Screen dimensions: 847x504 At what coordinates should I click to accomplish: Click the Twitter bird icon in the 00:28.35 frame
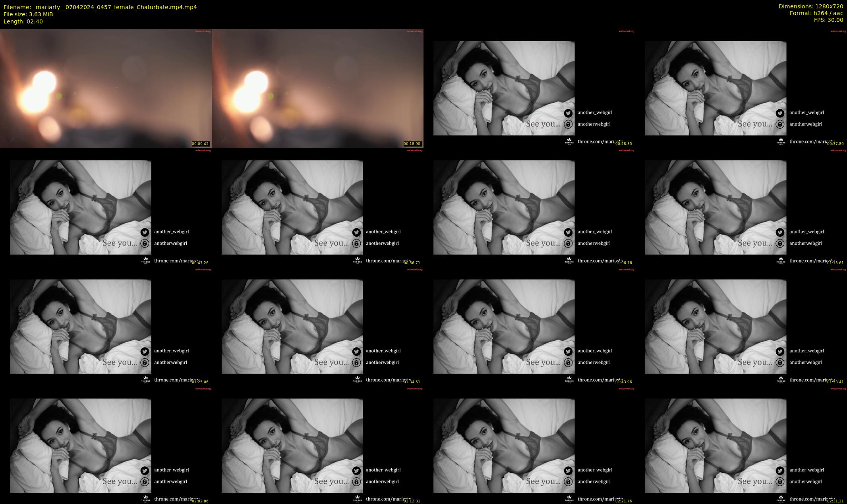pos(568,113)
